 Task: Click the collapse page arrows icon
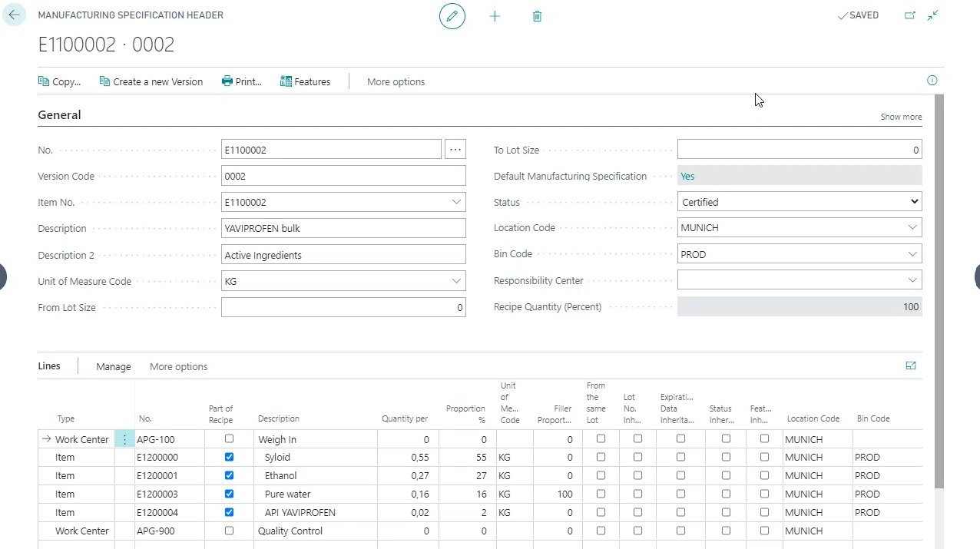click(933, 15)
